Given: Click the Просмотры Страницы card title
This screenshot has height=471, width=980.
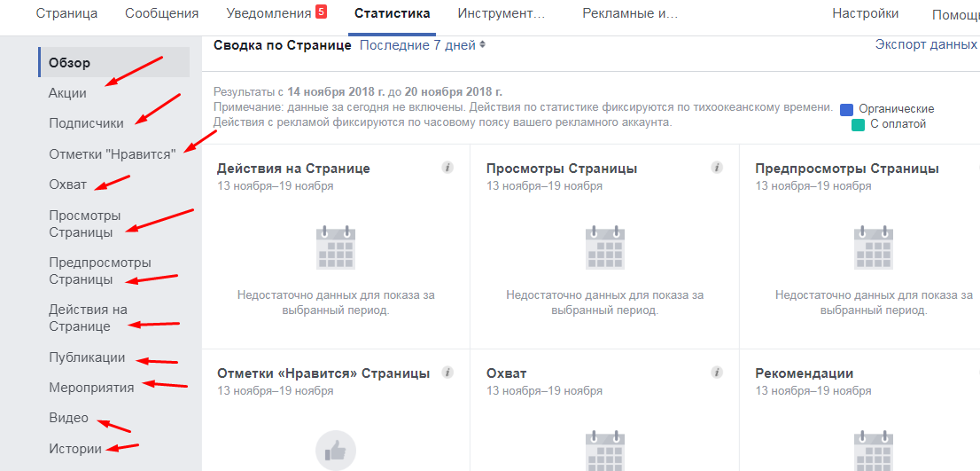Looking at the screenshot, I should pyautogui.click(x=562, y=169).
